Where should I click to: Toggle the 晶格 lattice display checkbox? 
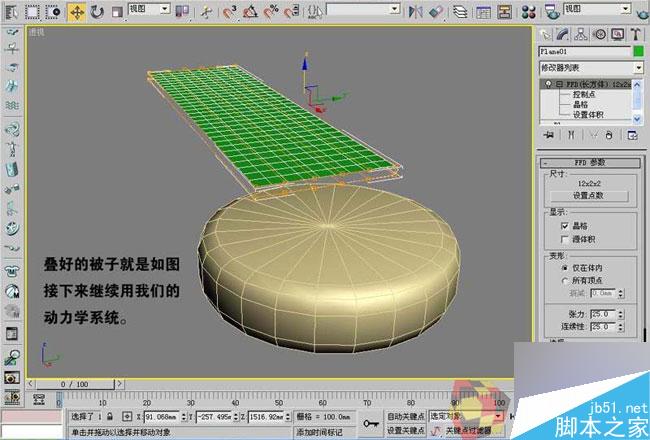564,226
